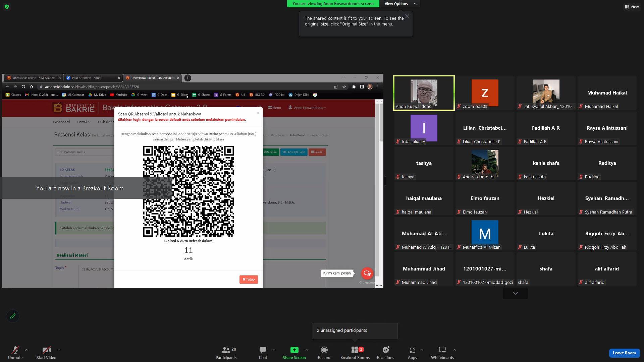This screenshot has height=362, width=644.
Task: Start Video in Zoom toolbar
Action: (x=46, y=353)
